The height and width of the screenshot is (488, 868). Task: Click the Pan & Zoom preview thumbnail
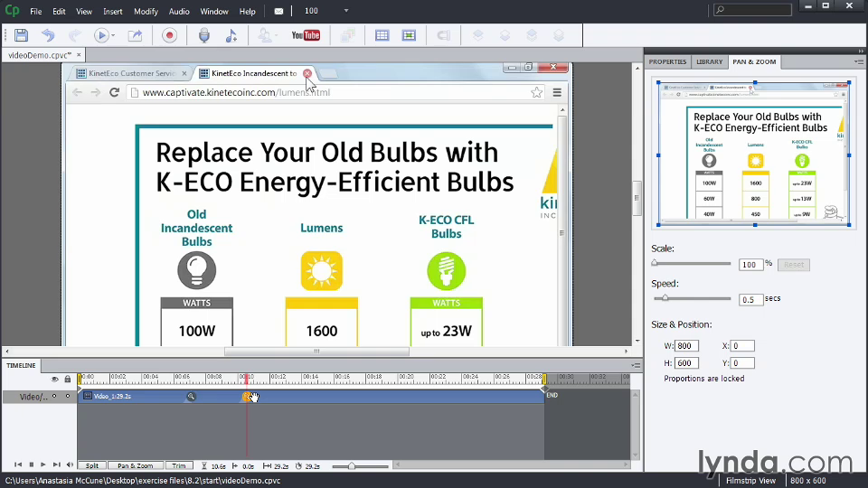tap(753, 154)
